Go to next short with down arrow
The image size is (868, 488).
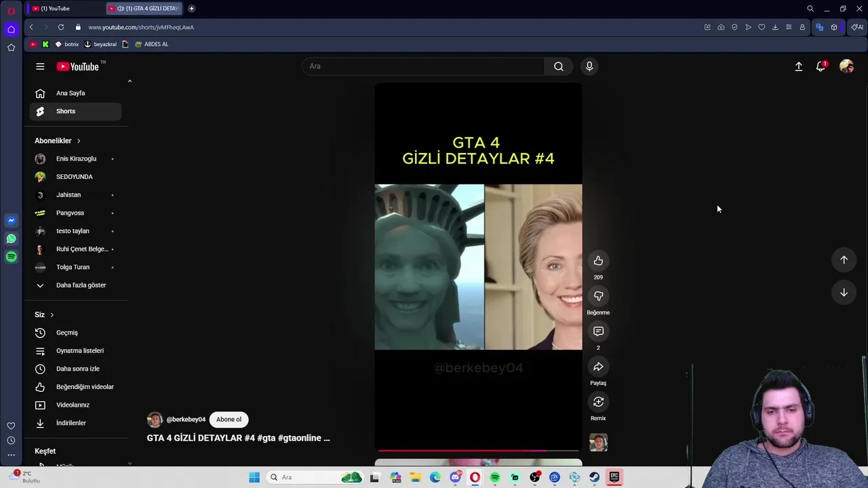[x=844, y=292]
